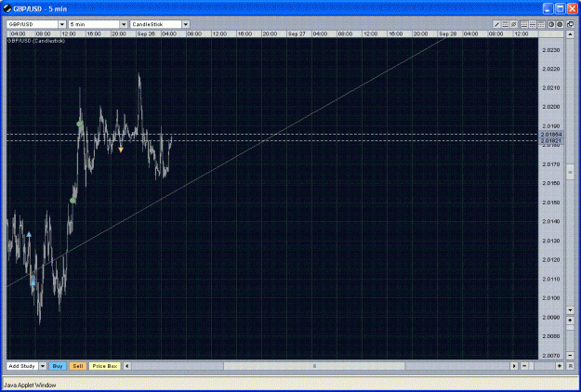
Task: Click the Sell button
Action: [x=78, y=366]
